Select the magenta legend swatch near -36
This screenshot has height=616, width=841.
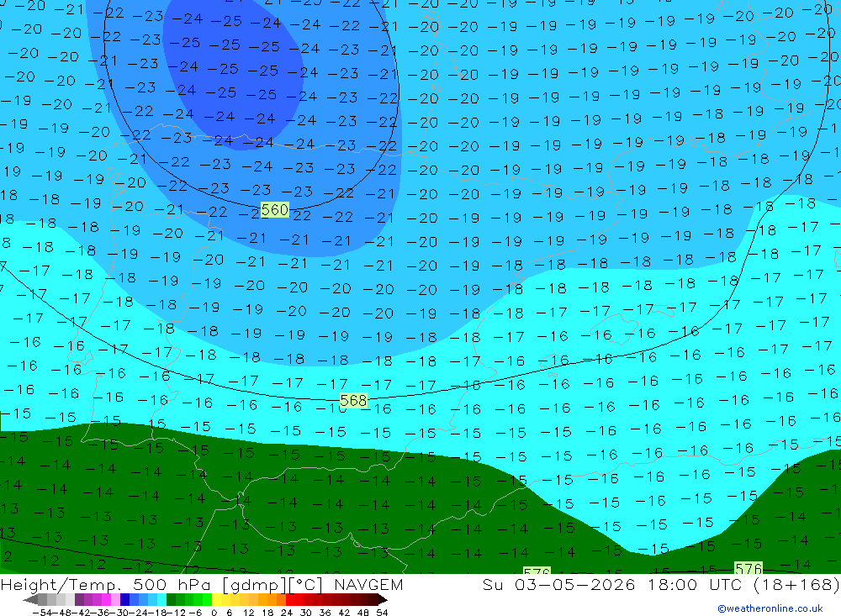click(x=106, y=599)
